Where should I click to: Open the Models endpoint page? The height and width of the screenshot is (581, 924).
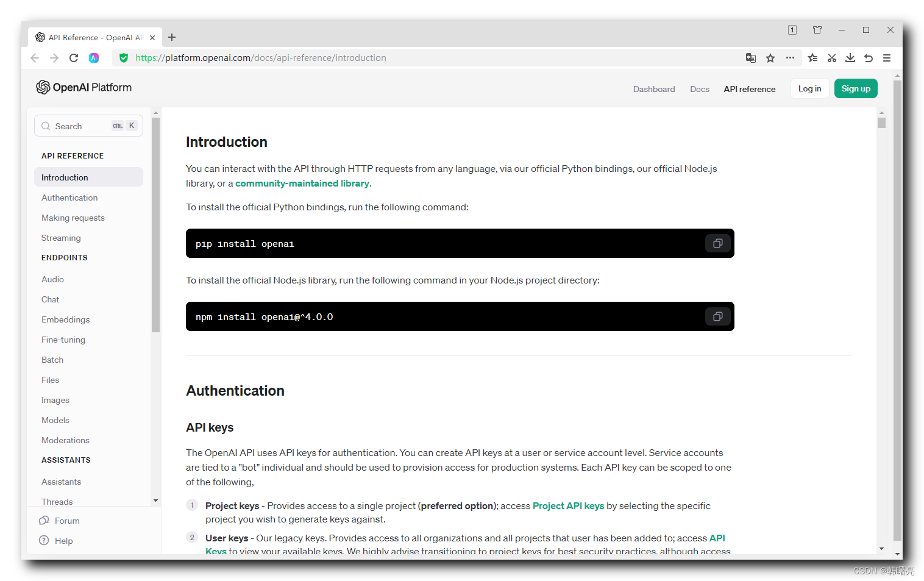coord(55,420)
